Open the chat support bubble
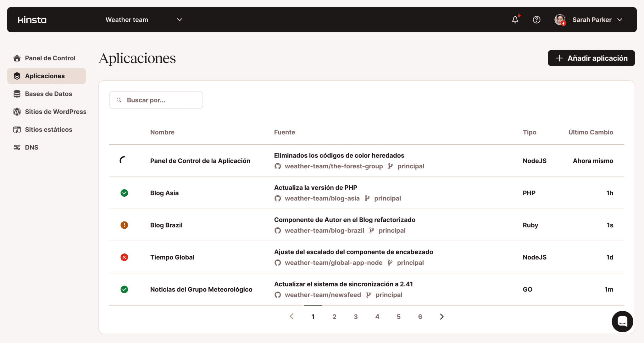 [x=622, y=321]
